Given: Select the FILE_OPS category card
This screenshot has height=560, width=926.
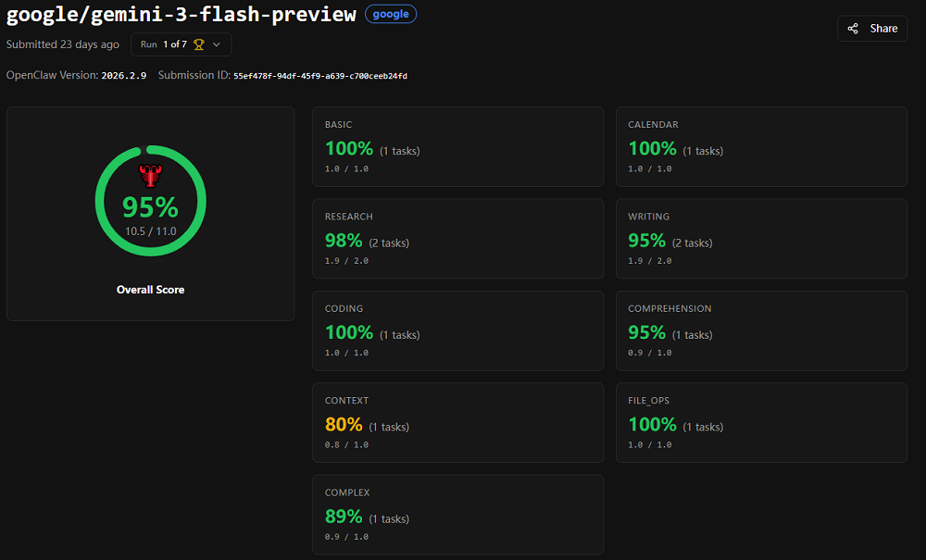Looking at the screenshot, I should 761,422.
